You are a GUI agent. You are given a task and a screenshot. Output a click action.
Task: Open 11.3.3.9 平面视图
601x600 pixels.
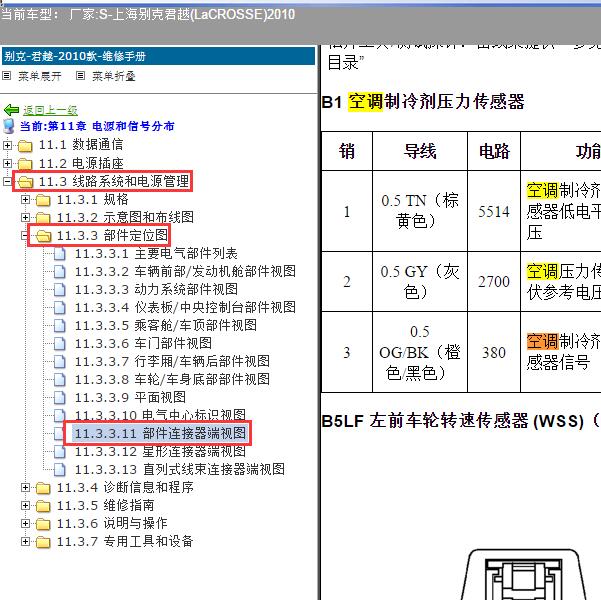130,398
